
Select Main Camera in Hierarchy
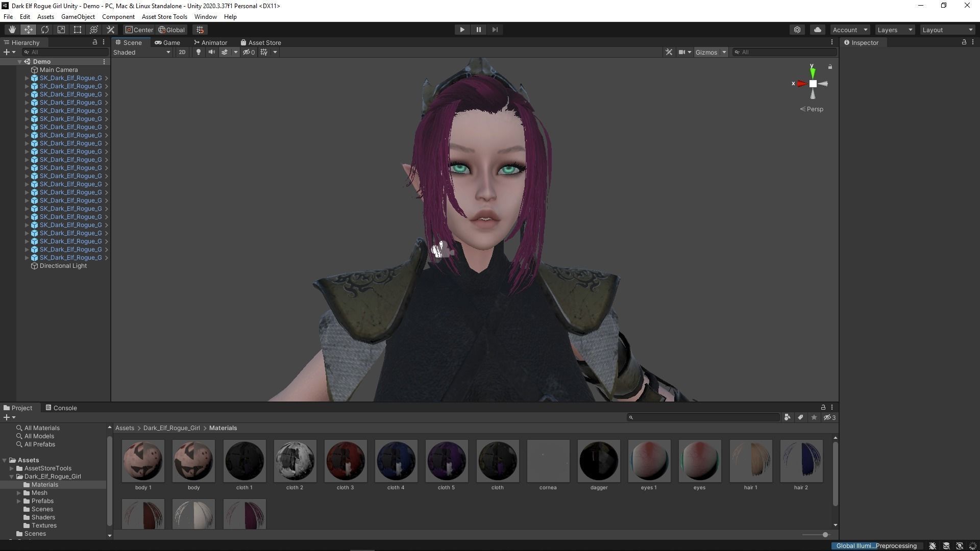[59, 70]
